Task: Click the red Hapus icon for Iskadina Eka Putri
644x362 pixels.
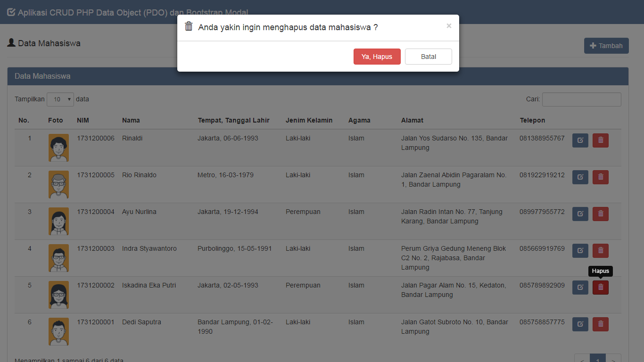Action: pos(600,288)
